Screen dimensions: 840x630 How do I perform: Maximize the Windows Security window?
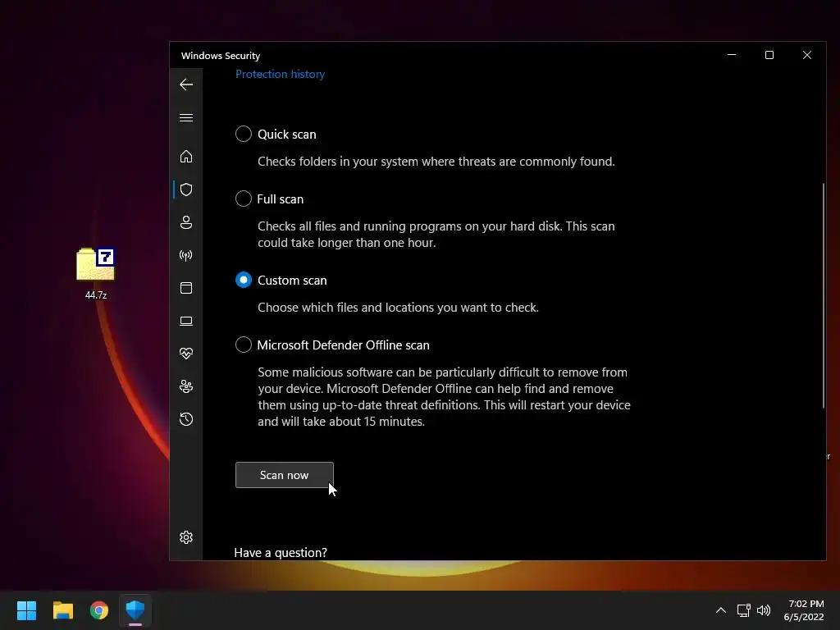[769, 55]
